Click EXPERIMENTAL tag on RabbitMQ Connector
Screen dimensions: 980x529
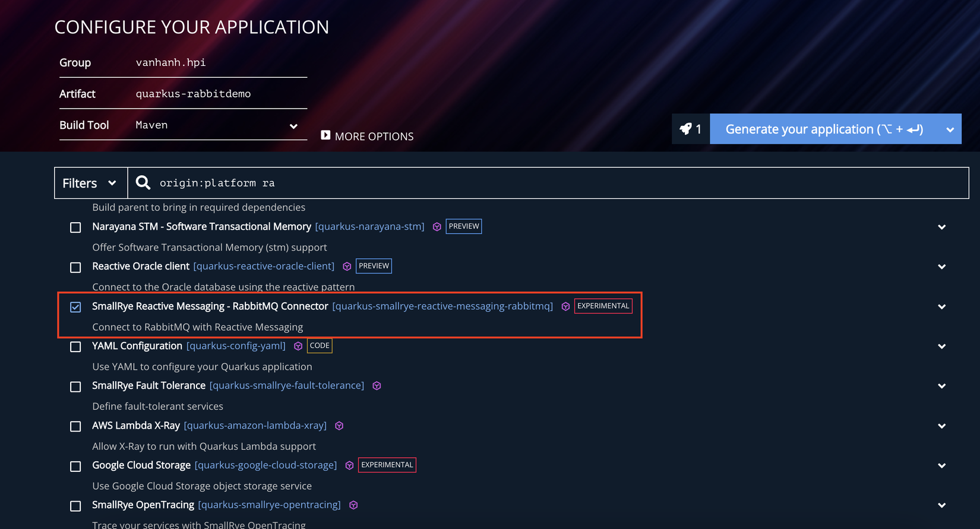pos(603,306)
